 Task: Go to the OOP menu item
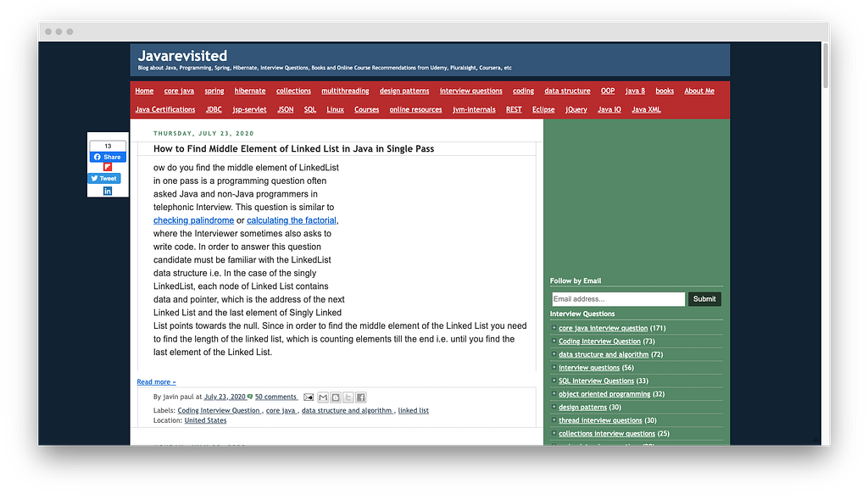(608, 91)
